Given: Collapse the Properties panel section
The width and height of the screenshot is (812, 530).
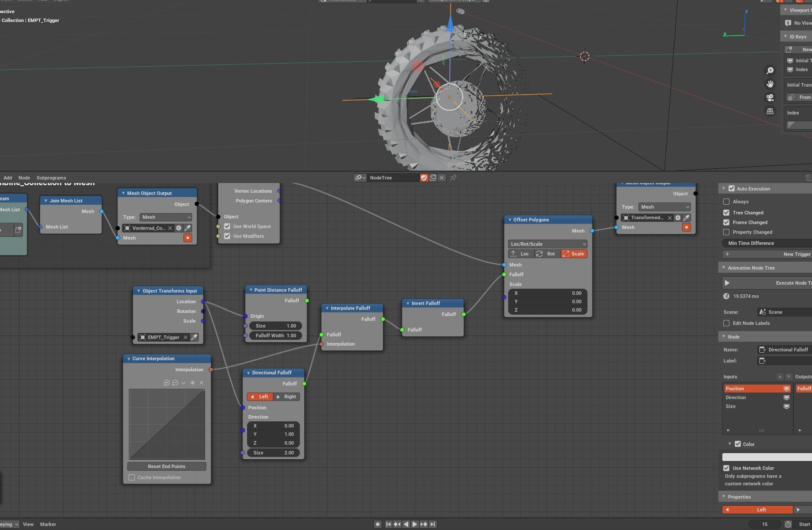Looking at the screenshot, I should 724,497.
